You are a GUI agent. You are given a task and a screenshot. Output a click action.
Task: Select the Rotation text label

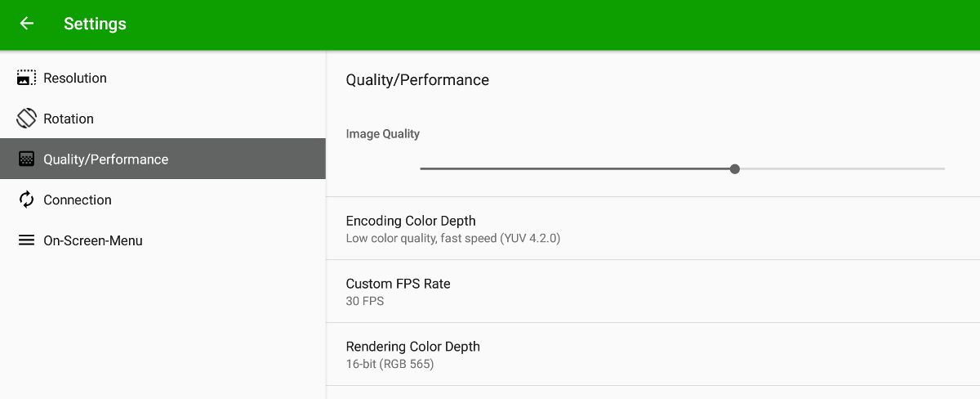tap(69, 119)
